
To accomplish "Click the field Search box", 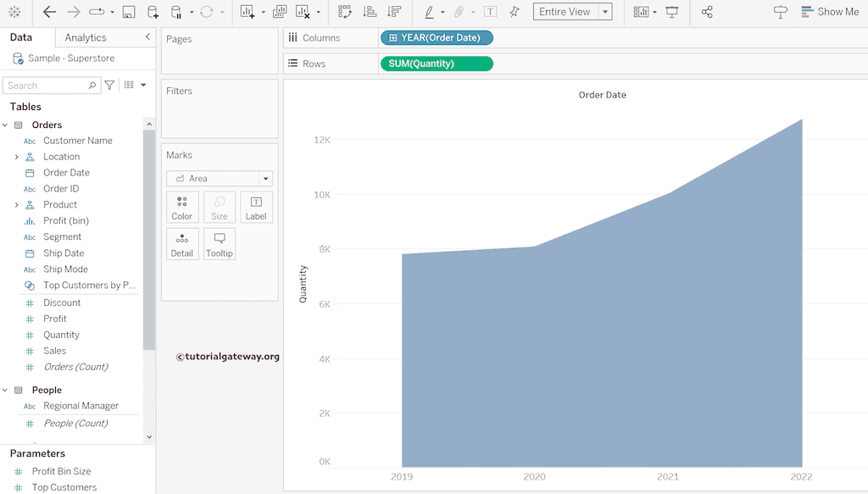I will 52,86.
